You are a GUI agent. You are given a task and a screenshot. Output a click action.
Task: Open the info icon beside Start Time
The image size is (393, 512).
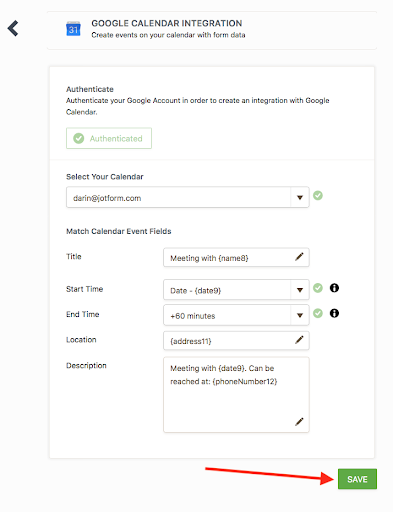(334, 288)
